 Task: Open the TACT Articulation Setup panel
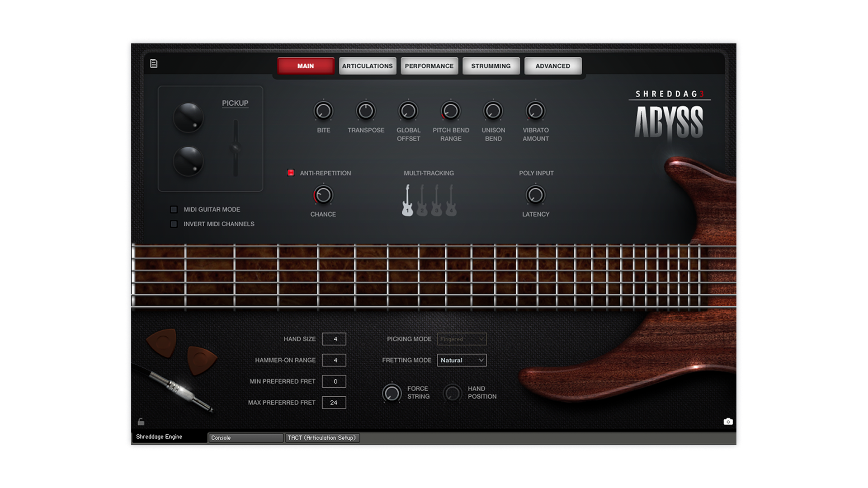(322, 438)
